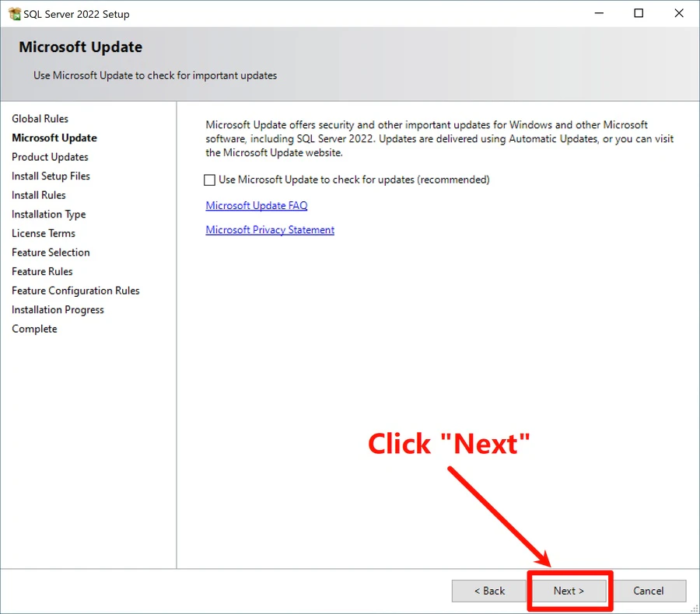The width and height of the screenshot is (700, 614).
Task: Close the SQL Server 2022 Setup window
Action: (679, 13)
